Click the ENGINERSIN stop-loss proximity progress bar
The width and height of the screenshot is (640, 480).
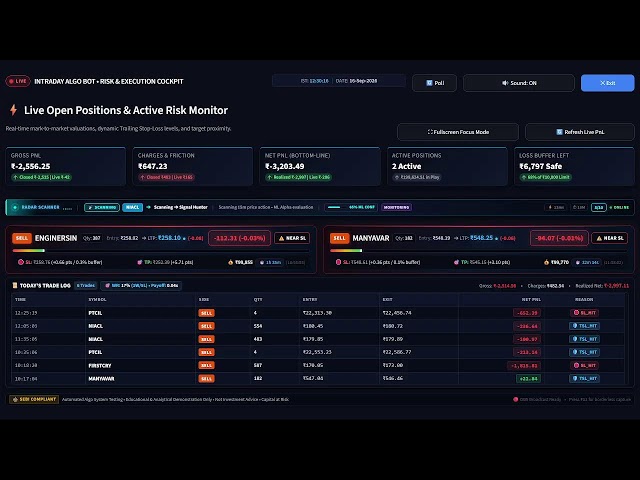tap(160, 251)
